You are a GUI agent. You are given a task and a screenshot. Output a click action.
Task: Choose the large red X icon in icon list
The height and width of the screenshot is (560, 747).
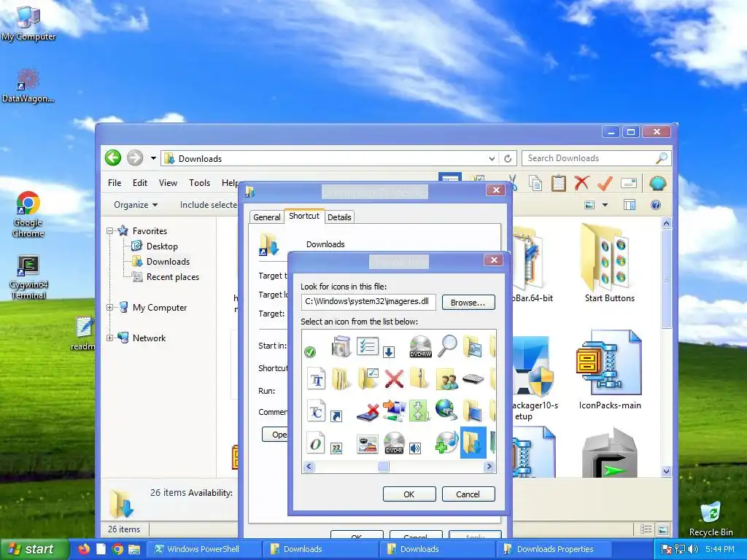(394, 379)
